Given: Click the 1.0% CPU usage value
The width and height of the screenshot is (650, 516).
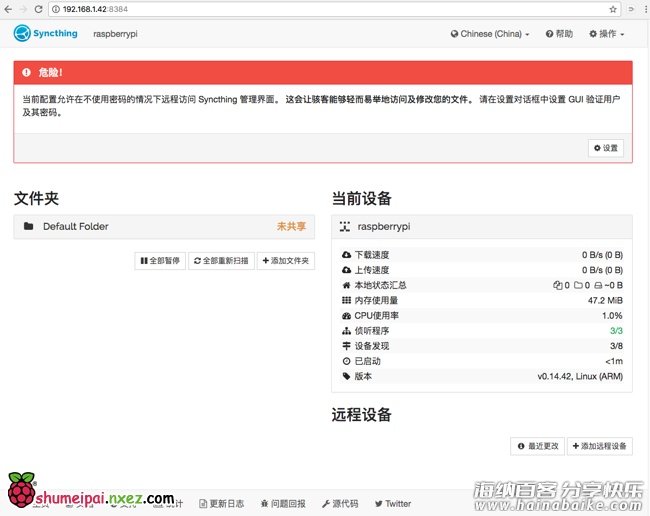Looking at the screenshot, I should 612,316.
